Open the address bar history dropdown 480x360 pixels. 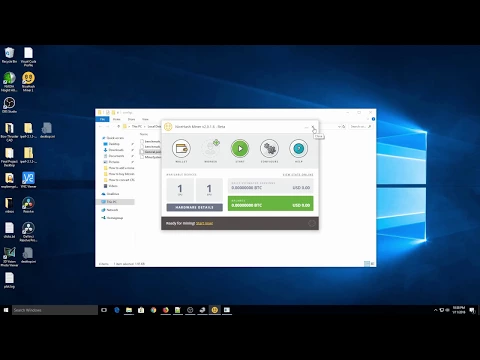tap(339, 127)
